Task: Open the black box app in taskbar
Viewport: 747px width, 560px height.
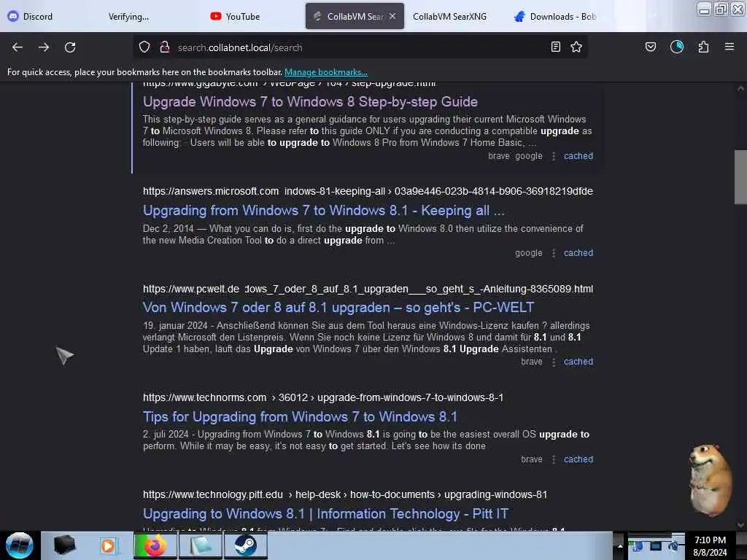Action: (64, 545)
